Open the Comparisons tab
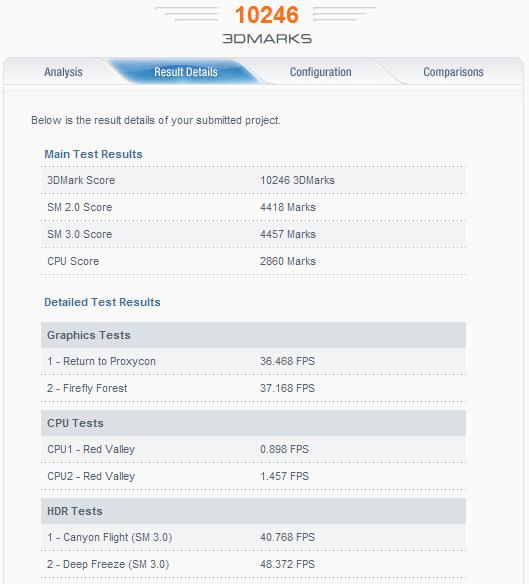Screen dimensions: 529x584 tap(453, 72)
